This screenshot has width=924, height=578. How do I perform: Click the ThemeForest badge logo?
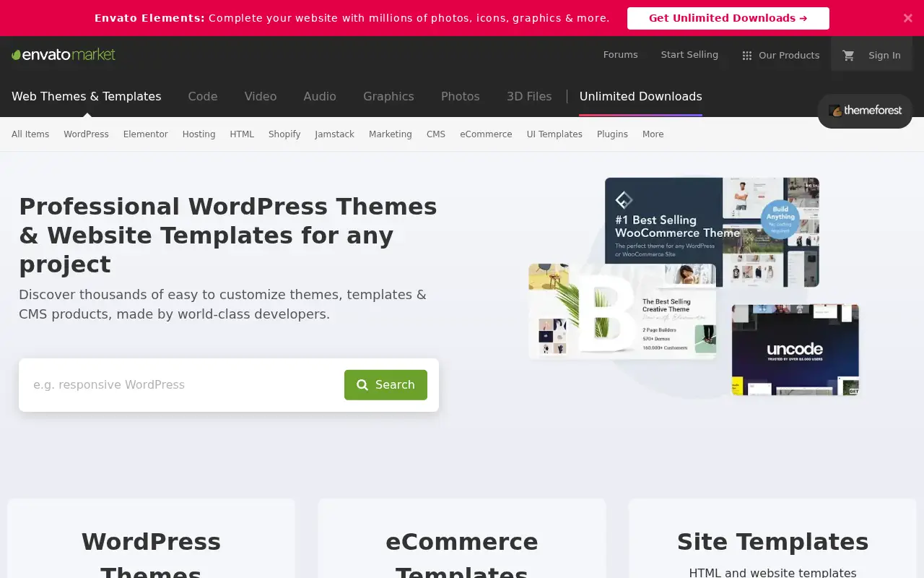(865, 111)
